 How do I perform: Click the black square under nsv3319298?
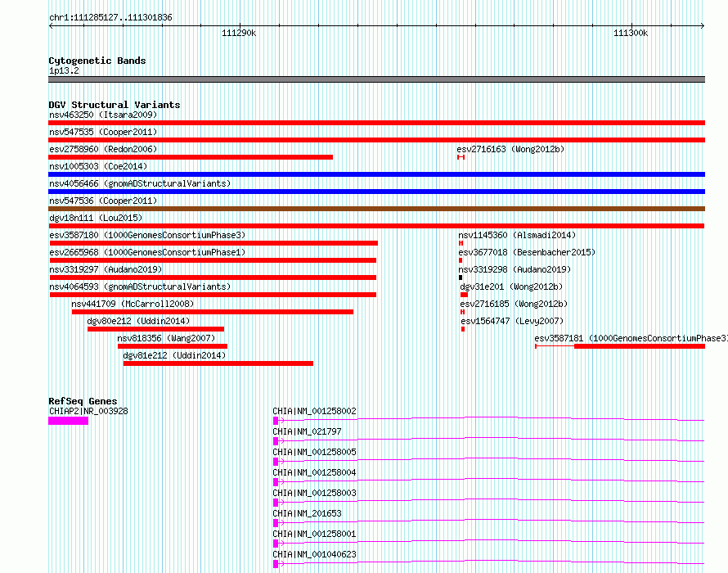tap(460, 277)
